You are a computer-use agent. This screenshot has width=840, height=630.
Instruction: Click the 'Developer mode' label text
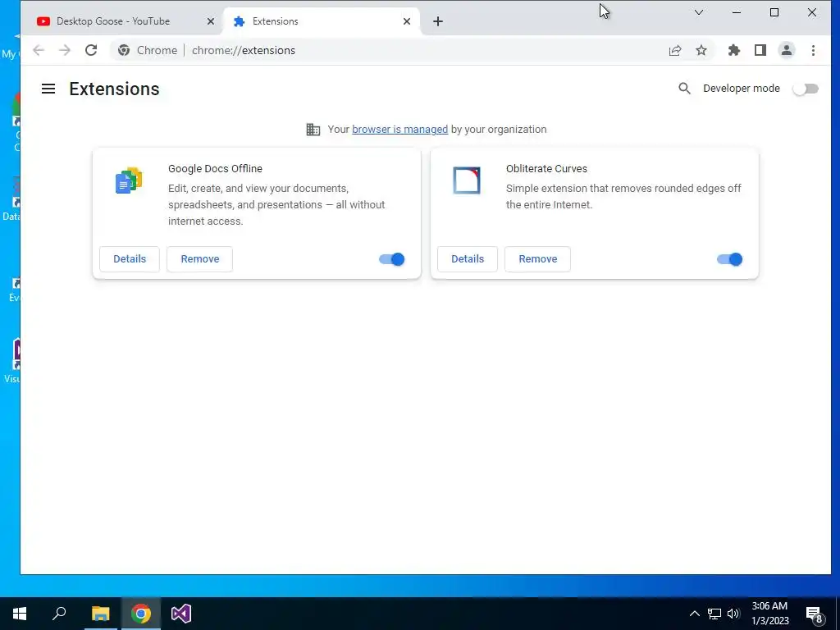point(742,89)
